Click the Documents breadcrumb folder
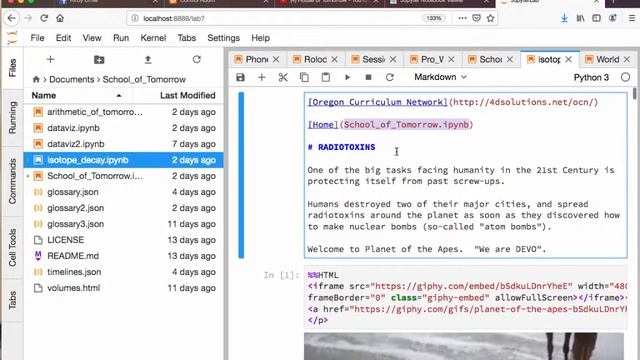640x360 pixels. (x=71, y=79)
